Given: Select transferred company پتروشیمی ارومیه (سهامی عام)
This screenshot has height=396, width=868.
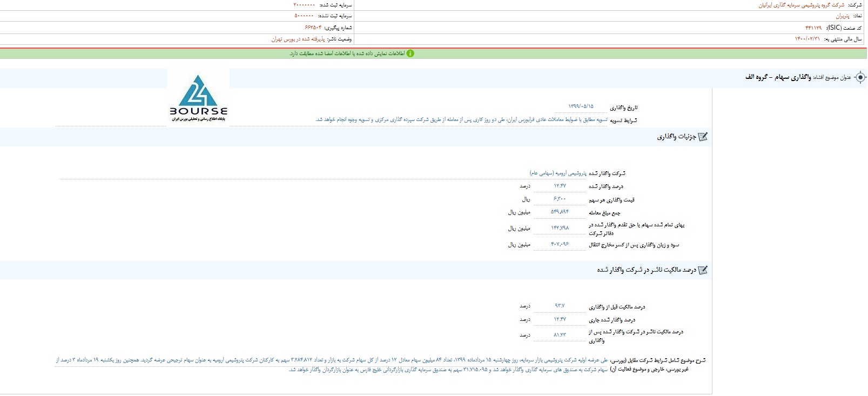Looking at the screenshot, I should (557, 173).
